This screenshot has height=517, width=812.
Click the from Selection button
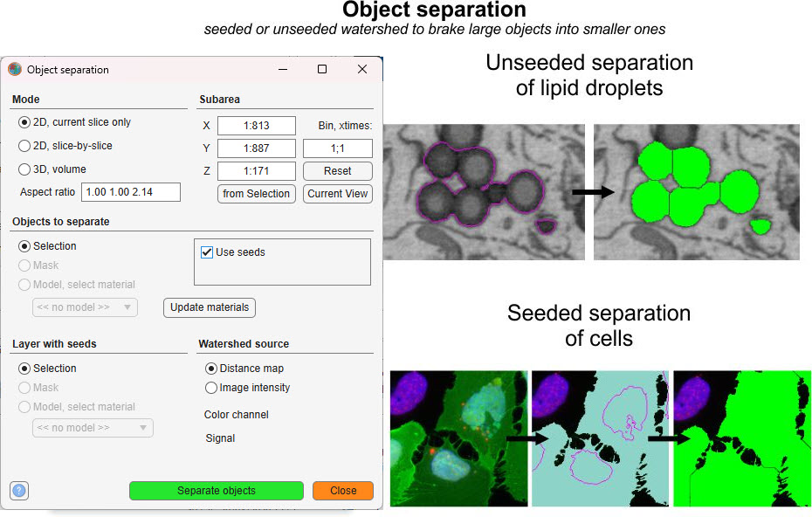tap(257, 194)
